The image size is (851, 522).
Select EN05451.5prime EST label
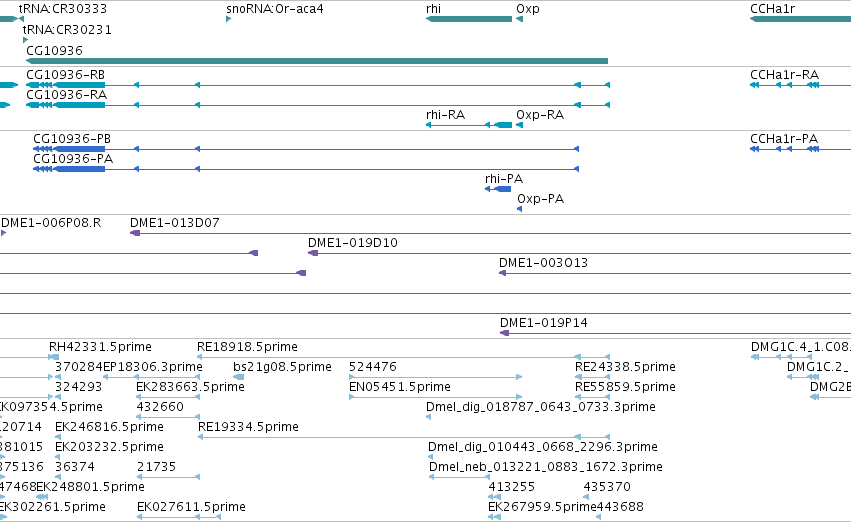point(400,386)
